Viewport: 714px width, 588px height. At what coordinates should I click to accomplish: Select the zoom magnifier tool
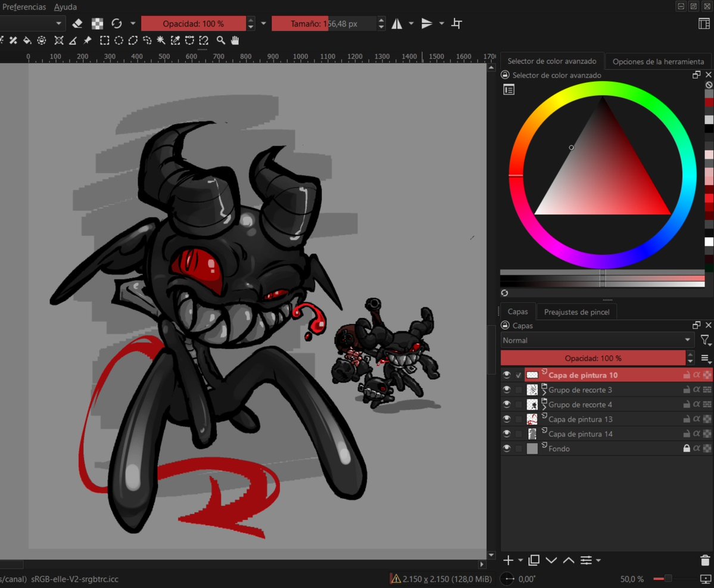221,41
